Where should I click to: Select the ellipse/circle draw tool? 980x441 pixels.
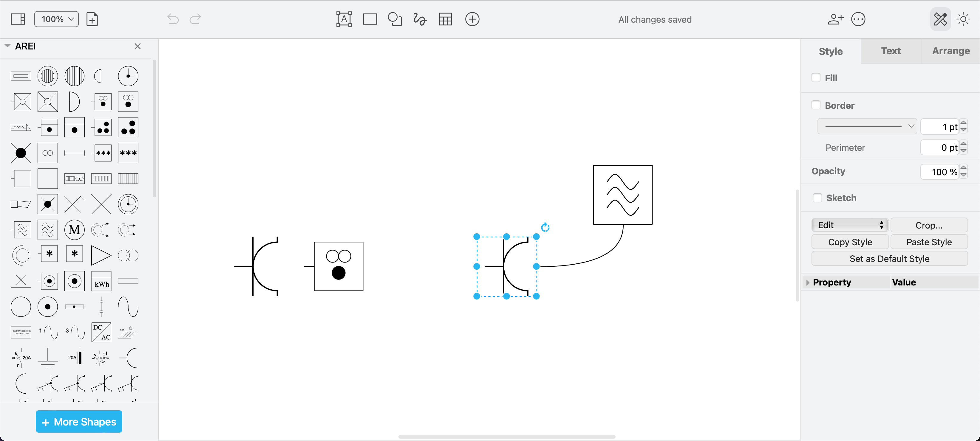click(x=394, y=19)
